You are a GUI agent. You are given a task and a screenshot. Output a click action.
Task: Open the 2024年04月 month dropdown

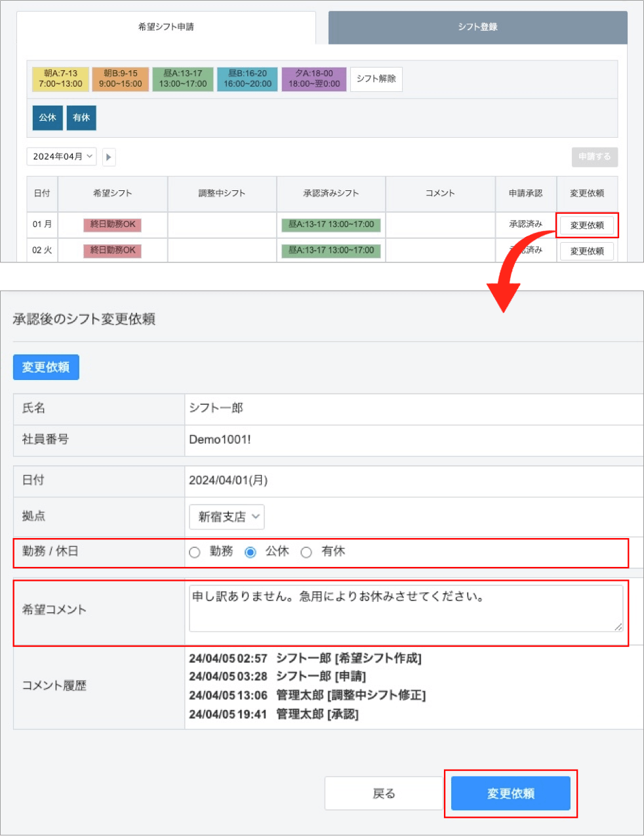point(62,157)
